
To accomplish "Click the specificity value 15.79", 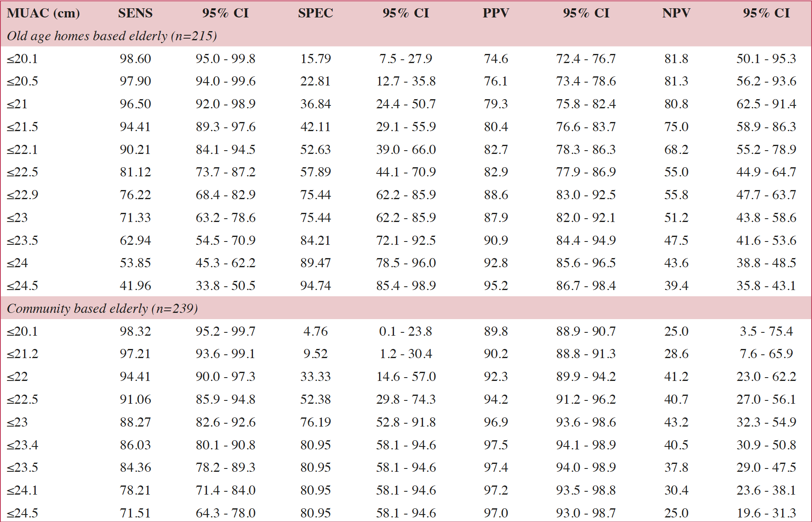I will (x=315, y=59).
